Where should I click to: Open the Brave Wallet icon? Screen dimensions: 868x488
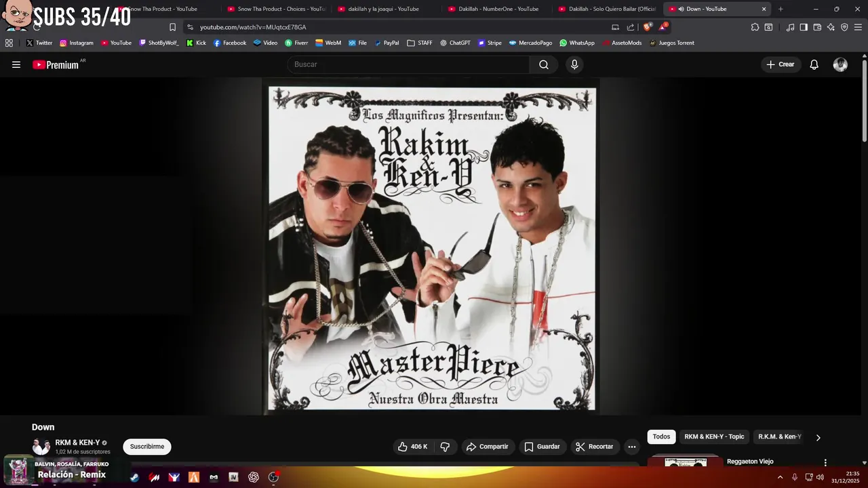[817, 27]
